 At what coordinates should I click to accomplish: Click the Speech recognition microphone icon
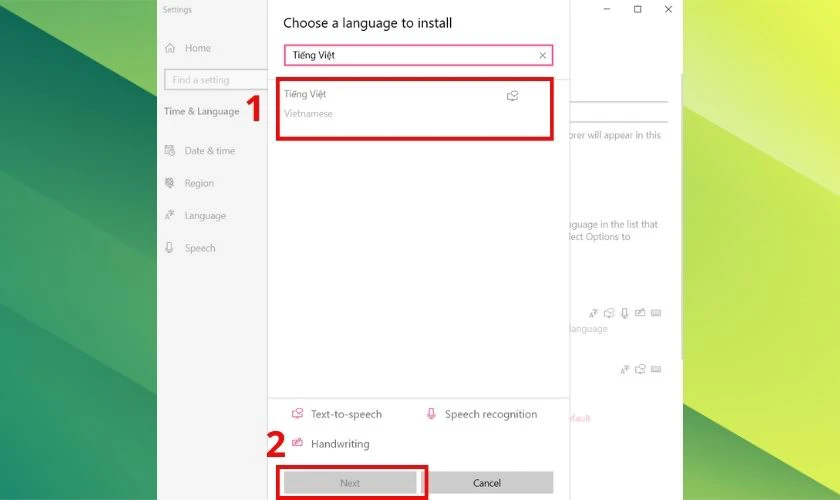[431, 414]
